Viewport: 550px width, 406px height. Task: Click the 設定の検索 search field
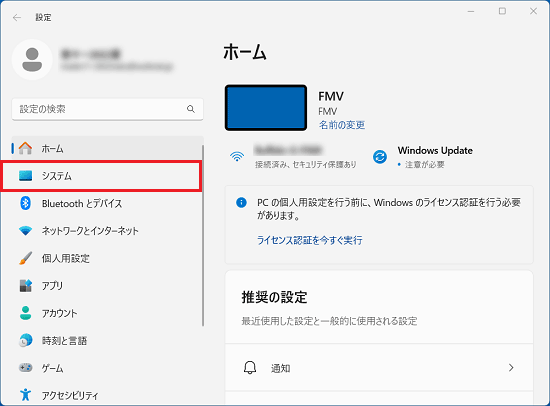point(107,109)
